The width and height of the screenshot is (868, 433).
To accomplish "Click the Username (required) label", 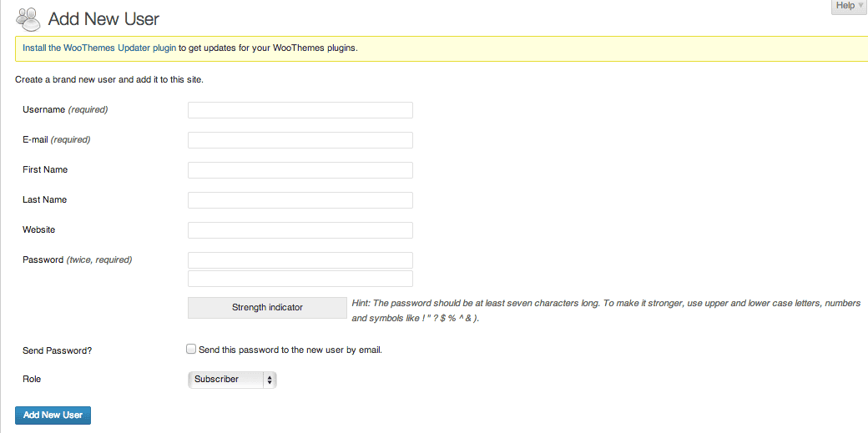I will pos(65,110).
